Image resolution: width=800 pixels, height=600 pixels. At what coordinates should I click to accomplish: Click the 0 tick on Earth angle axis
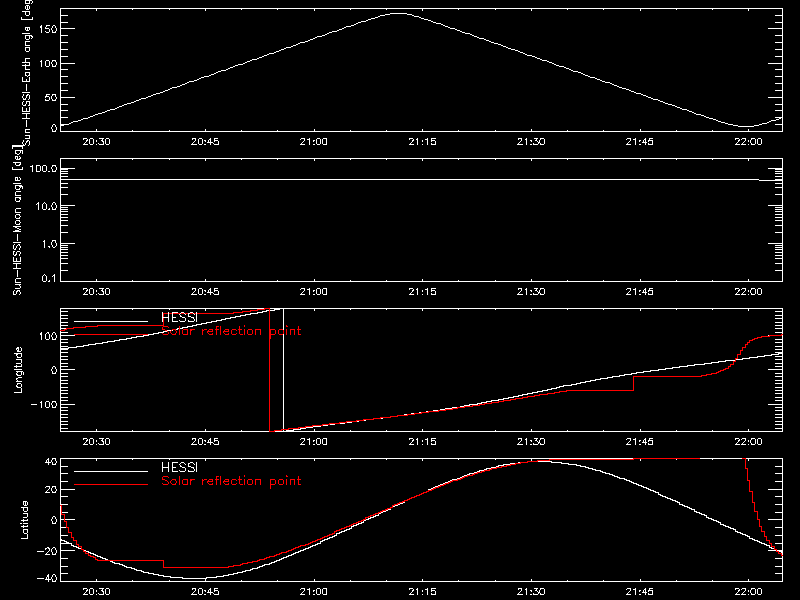[x=54, y=128]
